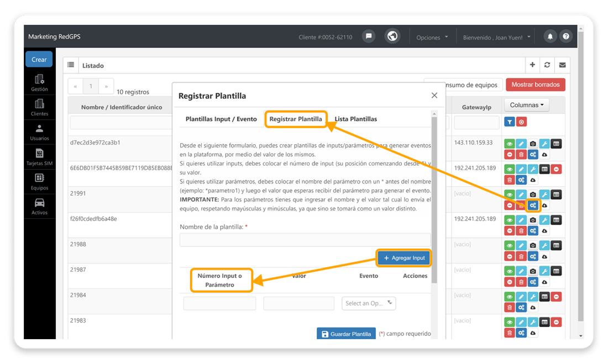Go to next page » in pagination
608x364 pixels.
pyautogui.click(x=106, y=86)
